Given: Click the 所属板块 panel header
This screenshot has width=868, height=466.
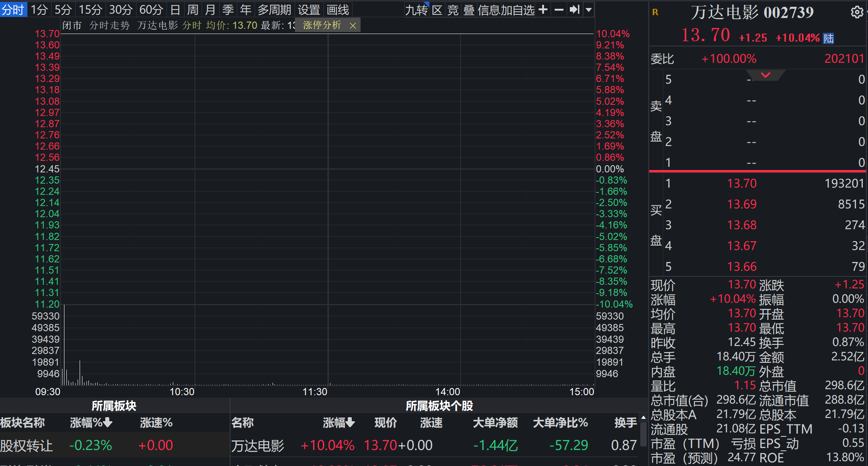Looking at the screenshot, I should 114,406.
